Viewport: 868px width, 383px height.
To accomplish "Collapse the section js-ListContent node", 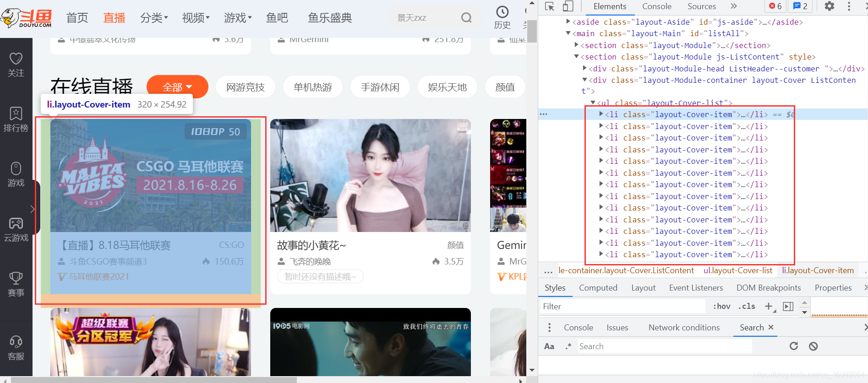I will [576, 56].
